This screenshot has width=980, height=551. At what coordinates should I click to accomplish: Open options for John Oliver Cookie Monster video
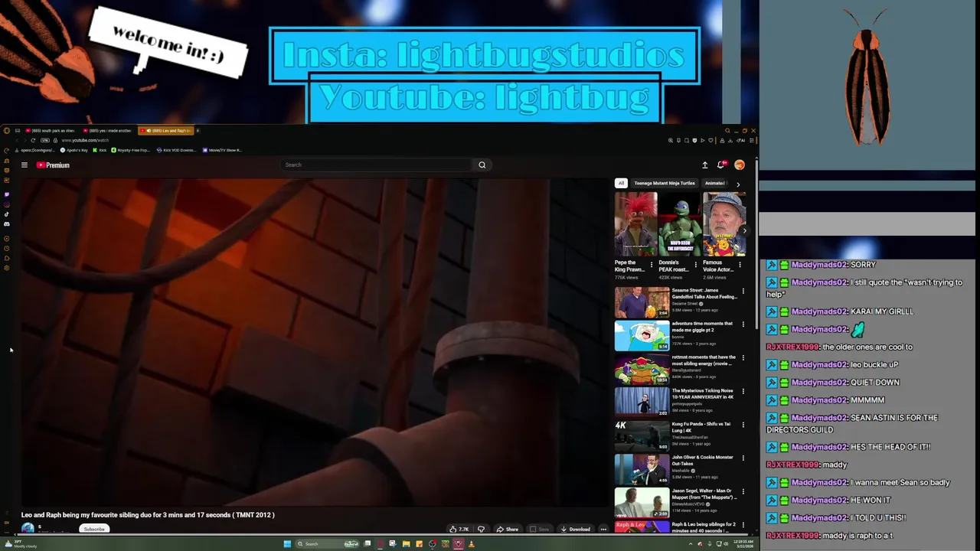pyautogui.click(x=743, y=458)
